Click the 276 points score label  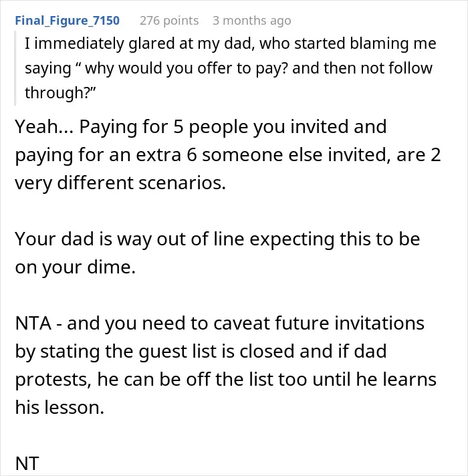tap(169, 21)
